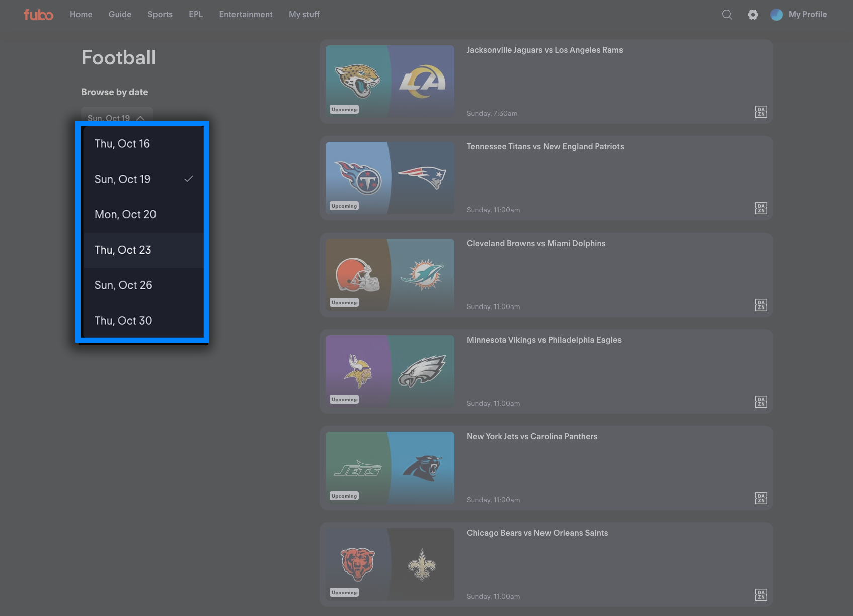Click Sunday, 11:00am time on Jets card

pyautogui.click(x=493, y=500)
